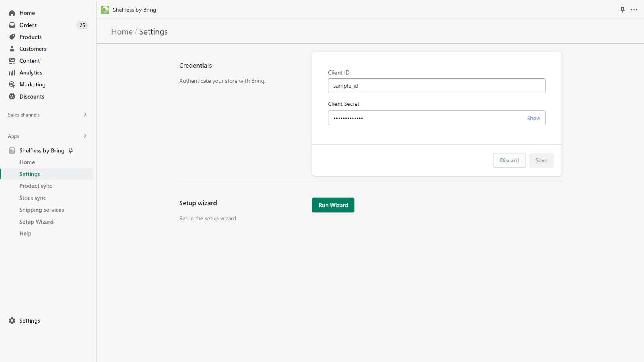
Task: Open Analytics in the sidebar
Action: point(31,73)
